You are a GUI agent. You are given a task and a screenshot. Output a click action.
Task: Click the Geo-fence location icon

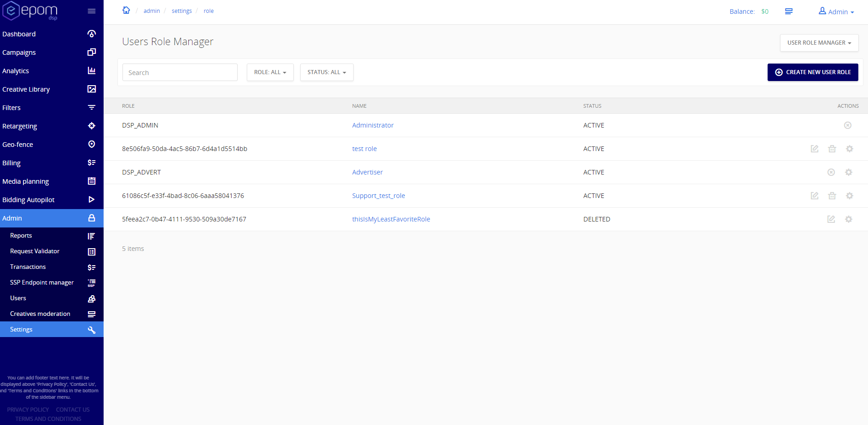[92, 144]
